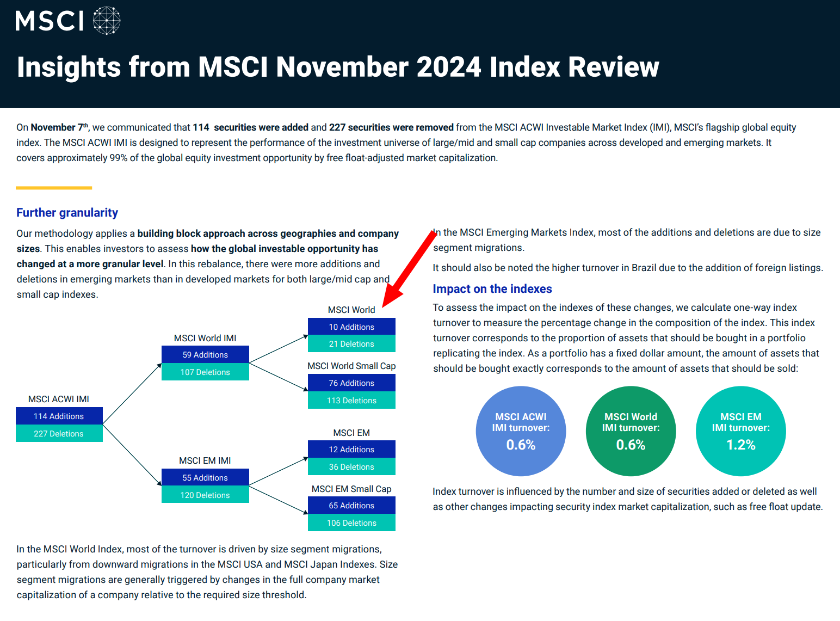840x621 pixels.
Task: Click the MSCI globe logo icon
Action: (107, 21)
